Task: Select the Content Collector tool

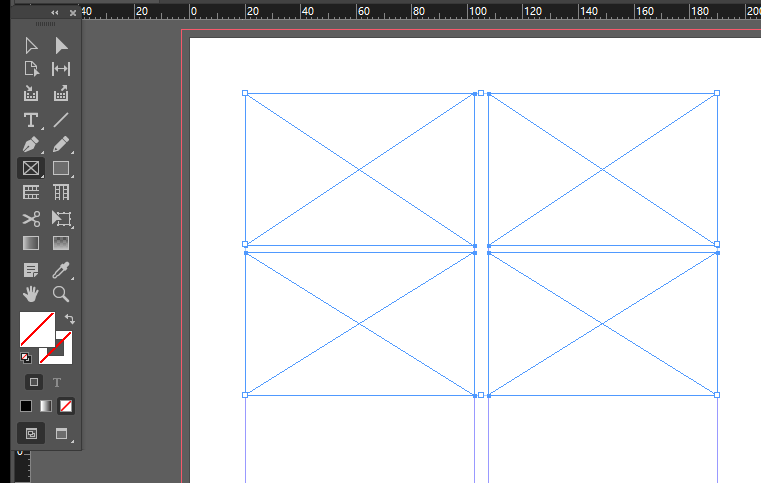Action: (31, 93)
